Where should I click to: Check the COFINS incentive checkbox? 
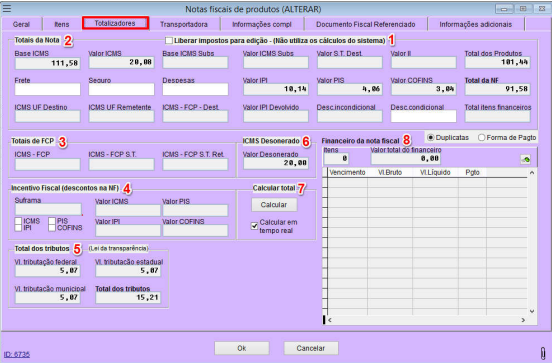click(52, 228)
